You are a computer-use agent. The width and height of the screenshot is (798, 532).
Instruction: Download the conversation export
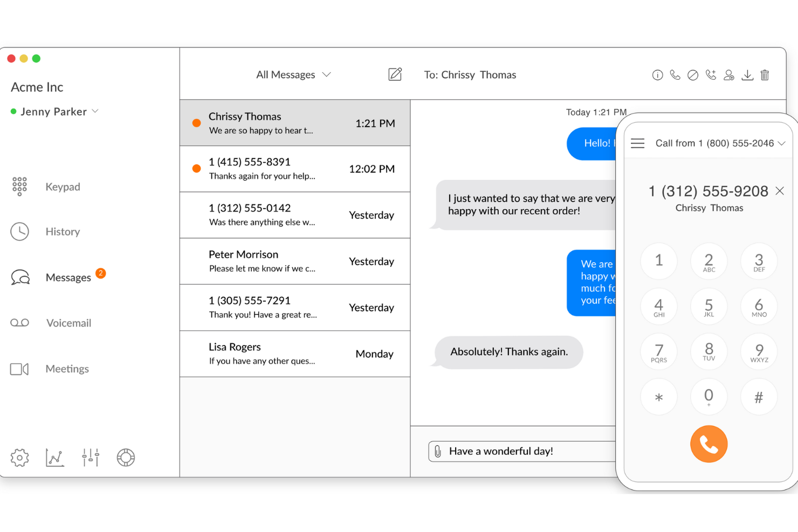click(x=747, y=75)
